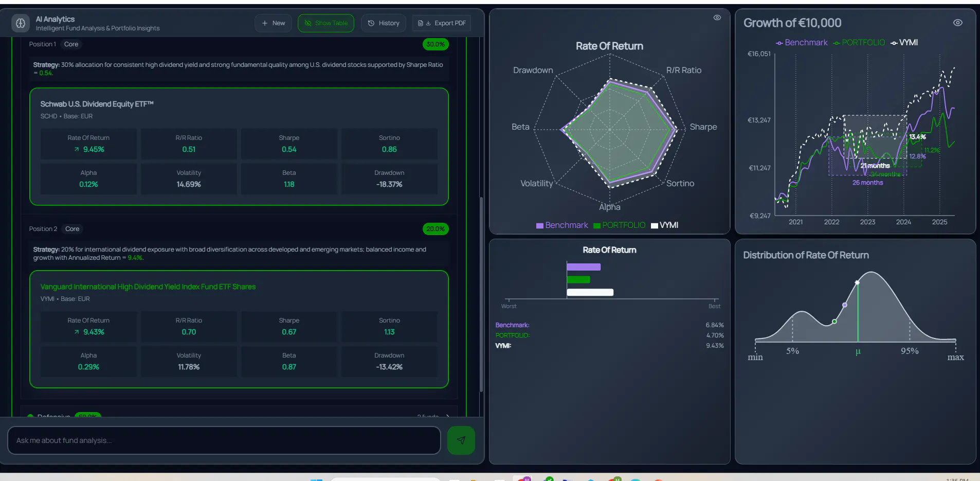Toggle VYMI in the radar chart legend
The height and width of the screenshot is (481, 980).
tap(664, 225)
